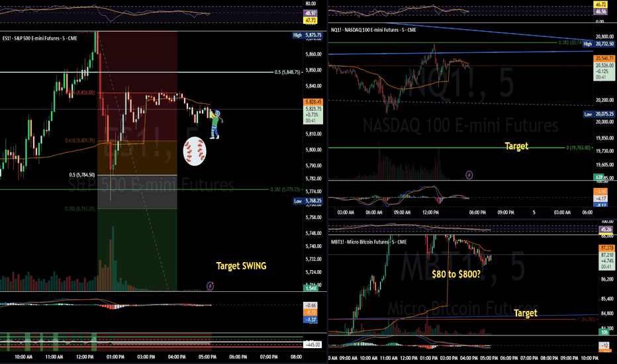Click 86,200 on the MBT1! price scale

click(x=607, y=279)
